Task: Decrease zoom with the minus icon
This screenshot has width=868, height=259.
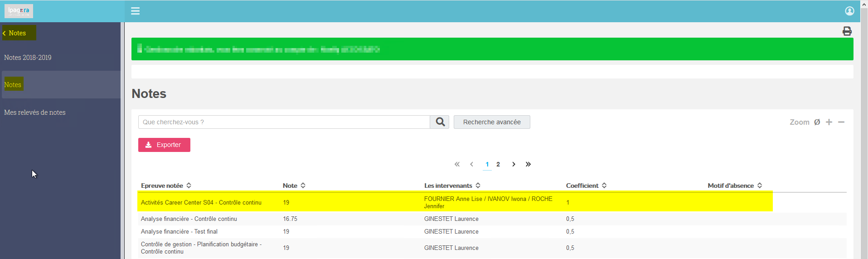Action: [x=841, y=122]
